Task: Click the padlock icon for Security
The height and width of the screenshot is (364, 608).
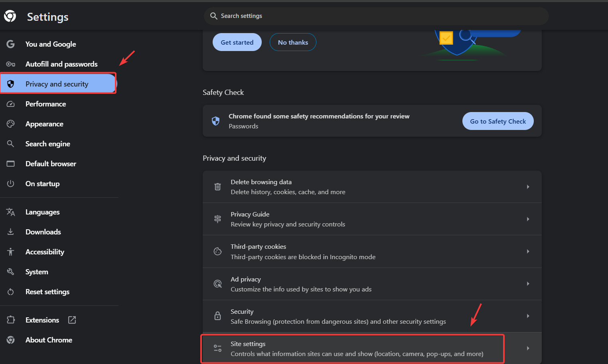Action: tap(217, 316)
